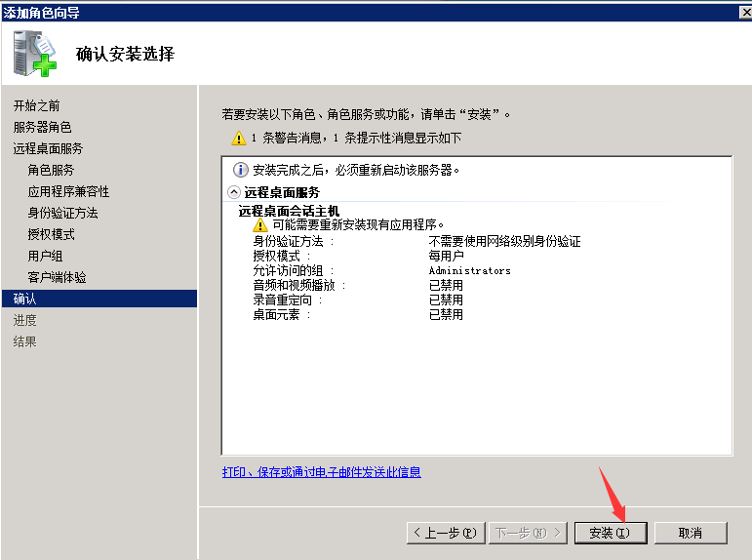The width and height of the screenshot is (752, 560).
Task: Select the 应用程序兼容性 step
Action: pyautogui.click(x=68, y=191)
